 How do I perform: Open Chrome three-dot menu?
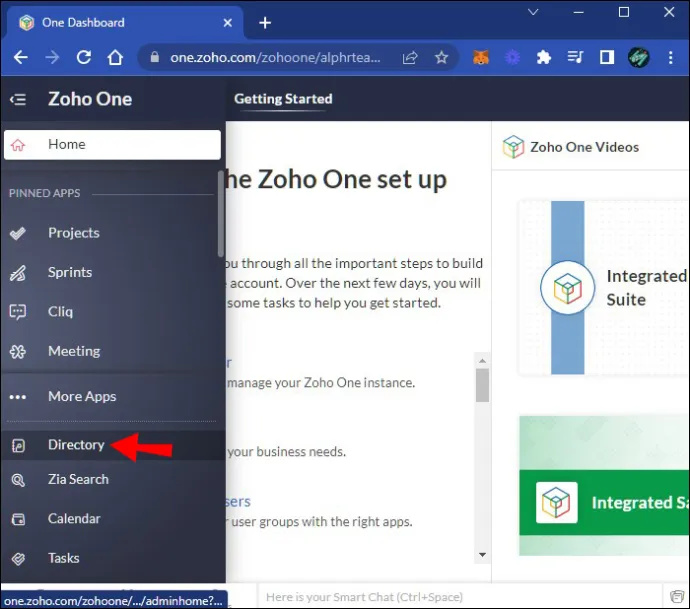click(x=671, y=58)
